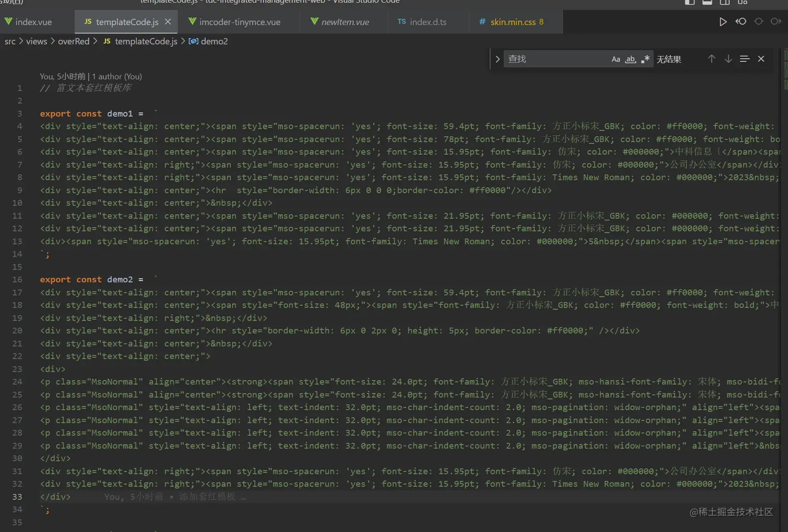Click the vertical scrollbar overview ruler
788x532 pixels.
(x=785, y=290)
